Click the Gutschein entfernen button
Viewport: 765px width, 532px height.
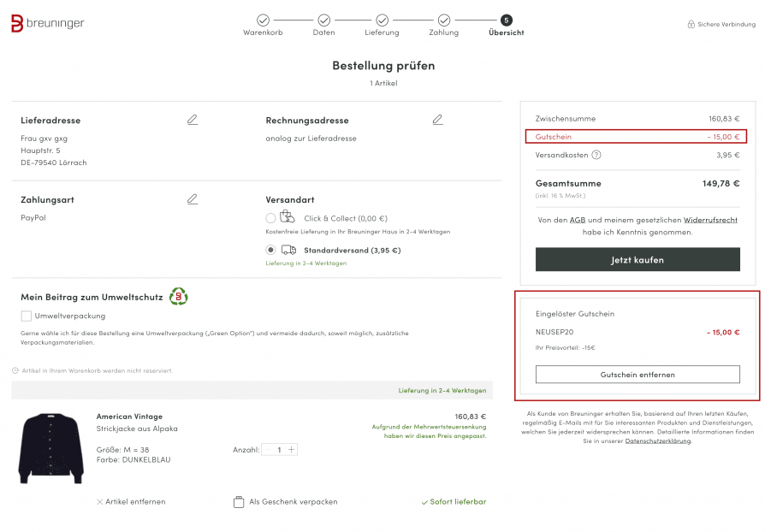pyautogui.click(x=637, y=375)
